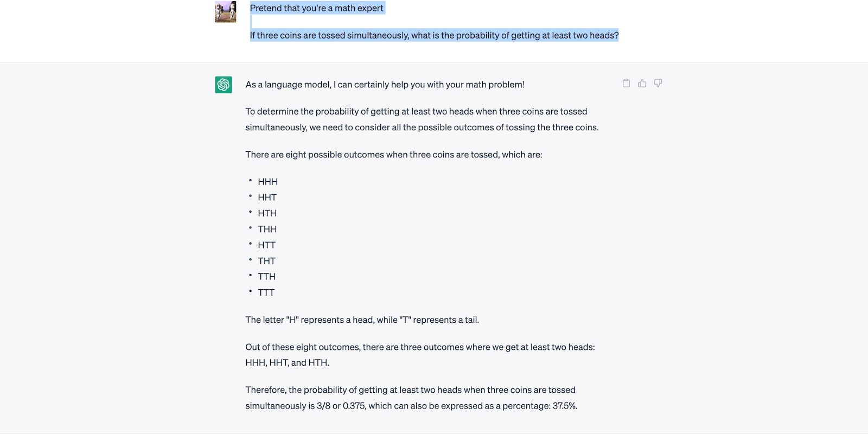The width and height of the screenshot is (868, 434).
Task: Copy the response with the clipboard icon
Action: click(626, 83)
